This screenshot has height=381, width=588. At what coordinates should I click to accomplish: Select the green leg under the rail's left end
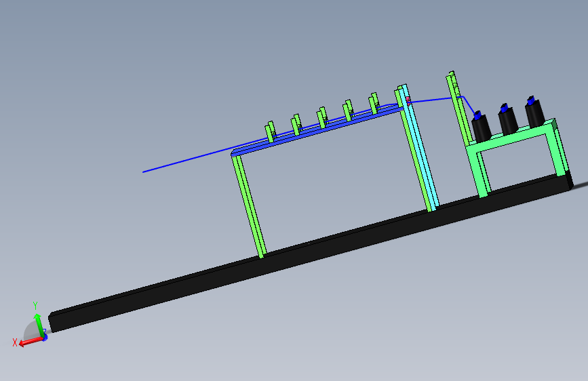click(250, 205)
